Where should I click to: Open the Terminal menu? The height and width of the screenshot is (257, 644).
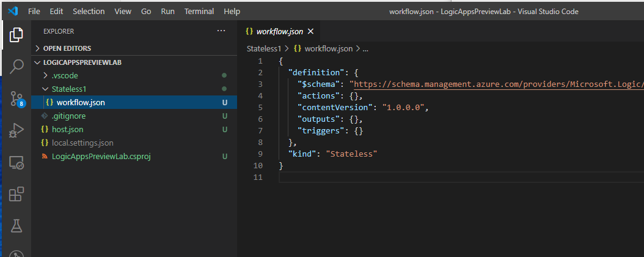coord(199,12)
